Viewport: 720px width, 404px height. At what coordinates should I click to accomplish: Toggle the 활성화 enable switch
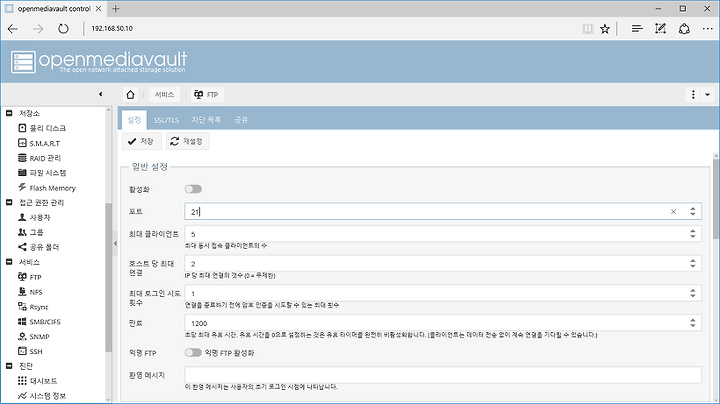click(193, 189)
